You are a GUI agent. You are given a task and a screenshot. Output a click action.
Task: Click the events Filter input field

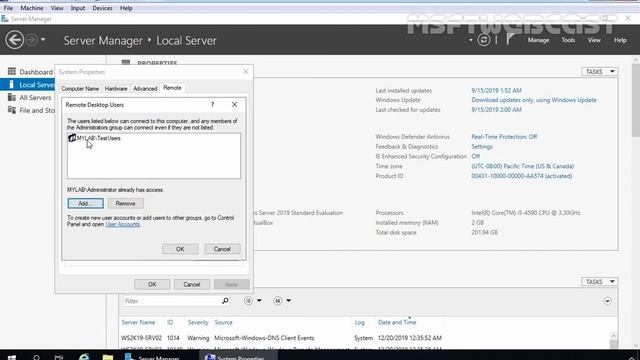171,301
